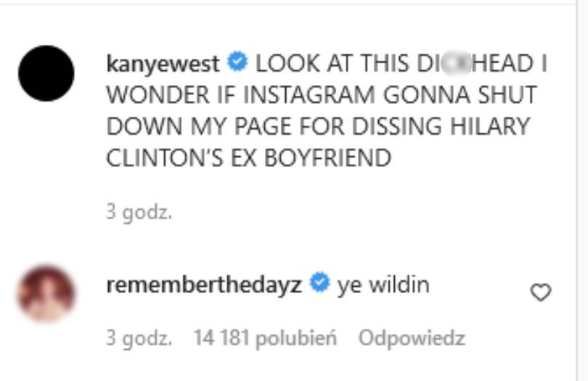Viewport: 588px width, 381px height.
Task: Click the word INSTAGRAM in the caption
Action: pyautogui.click(x=309, y=94)
